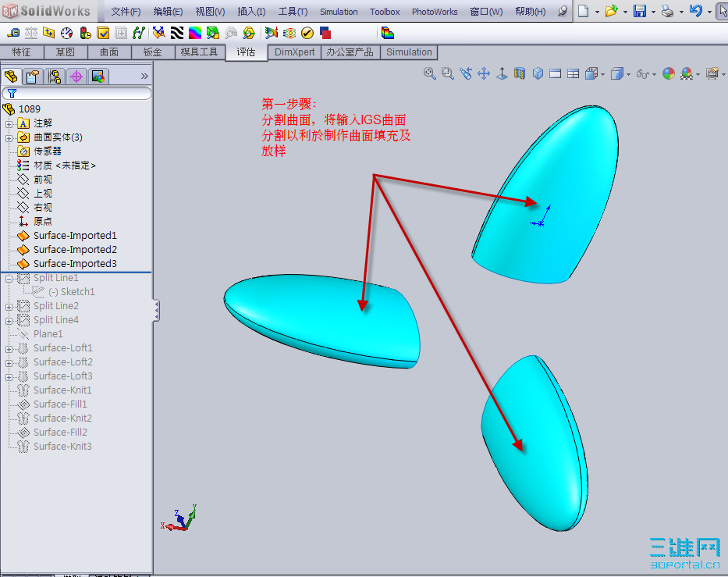This screenshot has height=577, width=728.
Task: Open the ConfigurationManager panel tab
Action: point(55,77)
